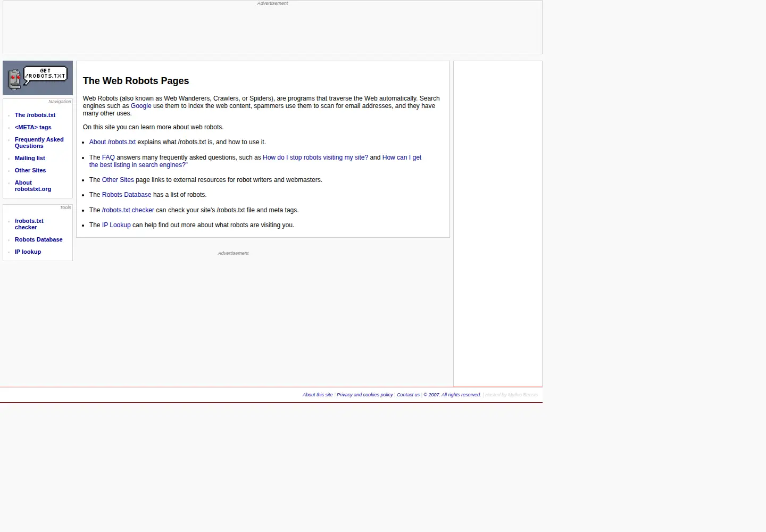This screenshot has height=532, width=766.
Task: Open The /robots.txt navigation link
Action: (35, 115)
